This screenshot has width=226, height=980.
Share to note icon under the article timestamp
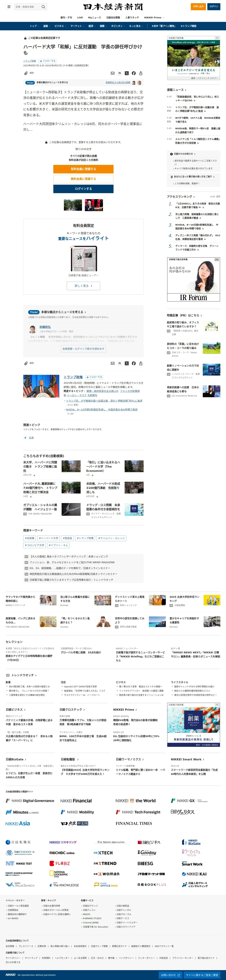pos(120,73)
